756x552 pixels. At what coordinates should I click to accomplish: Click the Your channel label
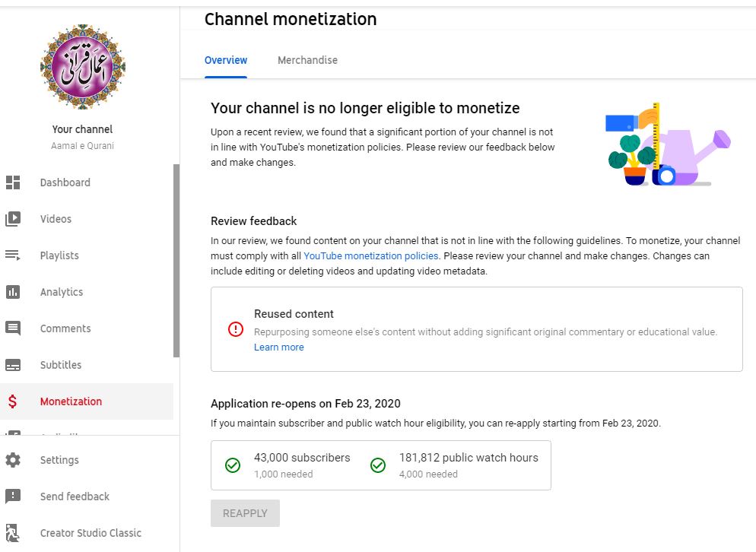pos(82,129)
